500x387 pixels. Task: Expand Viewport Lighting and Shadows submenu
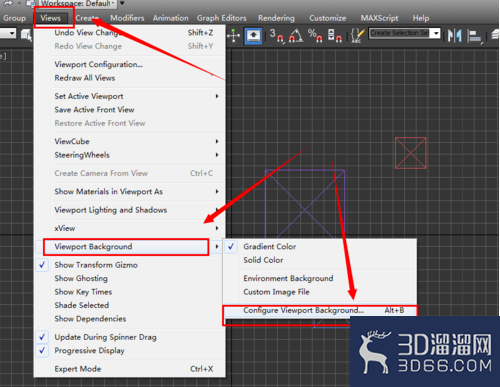(x=130, y=210)
